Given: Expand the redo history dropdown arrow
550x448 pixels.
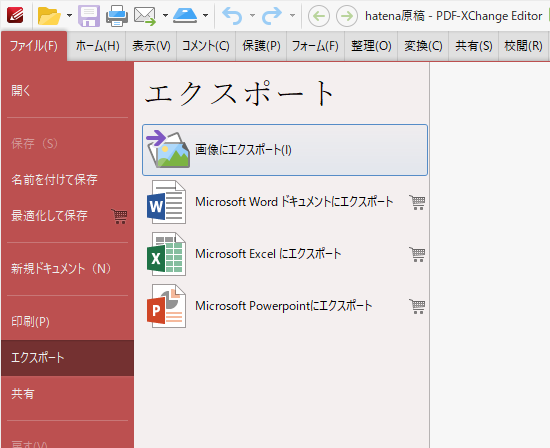Looking at the screenshot, I should (x=292, y=15).
